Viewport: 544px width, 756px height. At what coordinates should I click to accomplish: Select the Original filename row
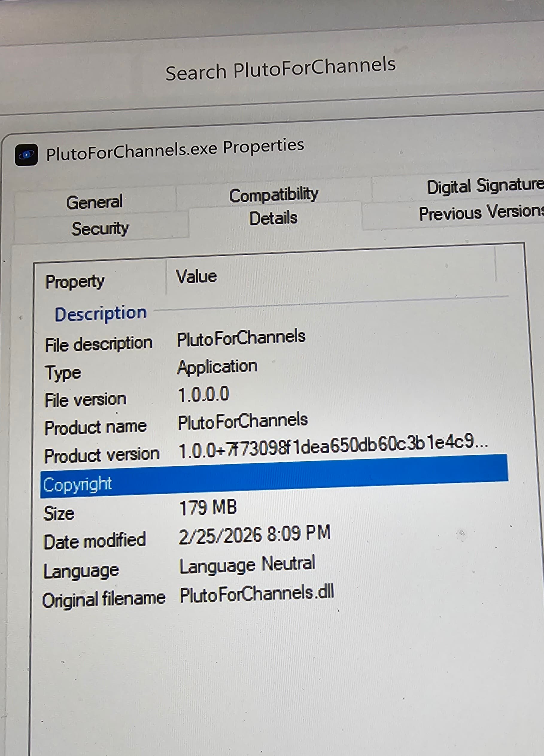pyautogui.click(x=104, y=599)
